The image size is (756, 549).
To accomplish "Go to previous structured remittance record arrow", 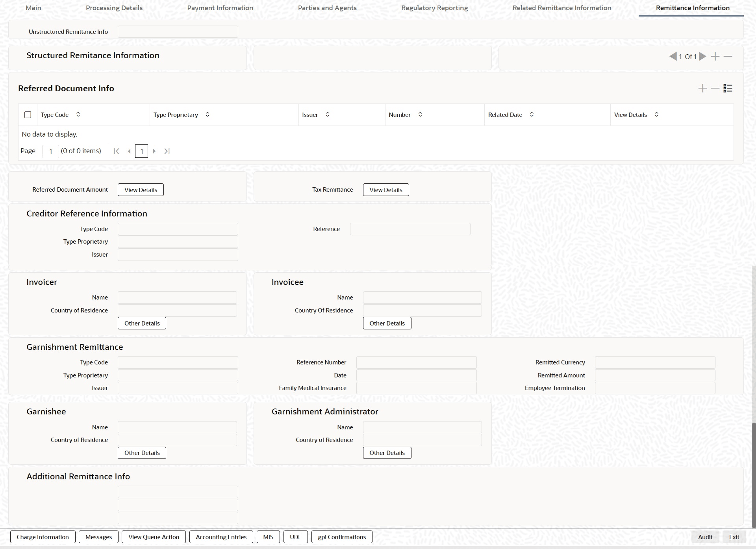I will pyautogui.click(x=673, y=56).
